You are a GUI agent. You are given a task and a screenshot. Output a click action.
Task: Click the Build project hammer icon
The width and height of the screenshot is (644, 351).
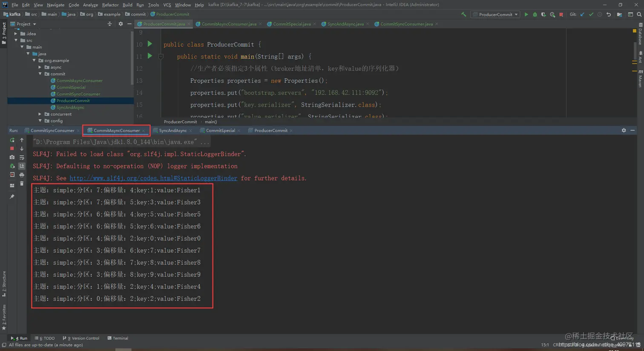coord(463,14)
